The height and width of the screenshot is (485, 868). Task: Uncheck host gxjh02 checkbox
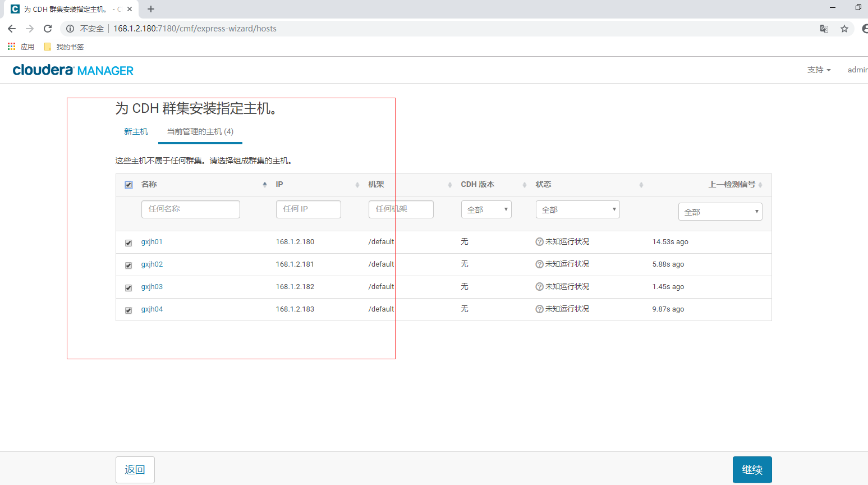click(x=128, y=265)
